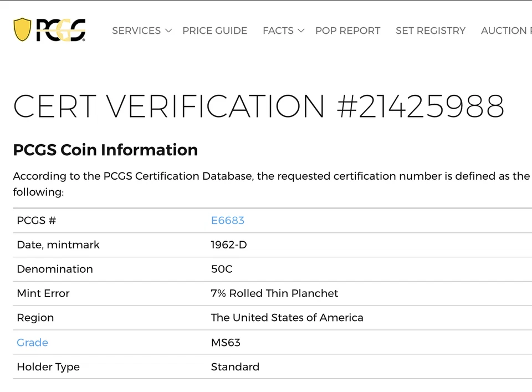Go to the Price Guide page
This screenshot has width=532, height=392.
coord(214,30)
